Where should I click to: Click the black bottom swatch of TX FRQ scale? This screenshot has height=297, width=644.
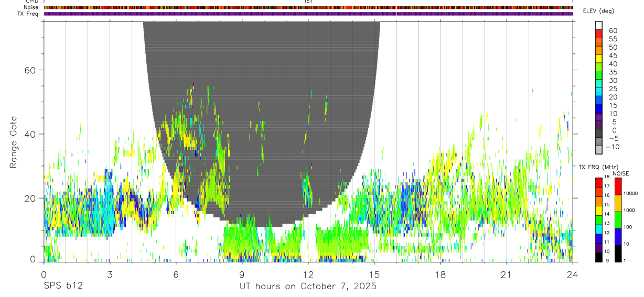(x=599, y=258)
